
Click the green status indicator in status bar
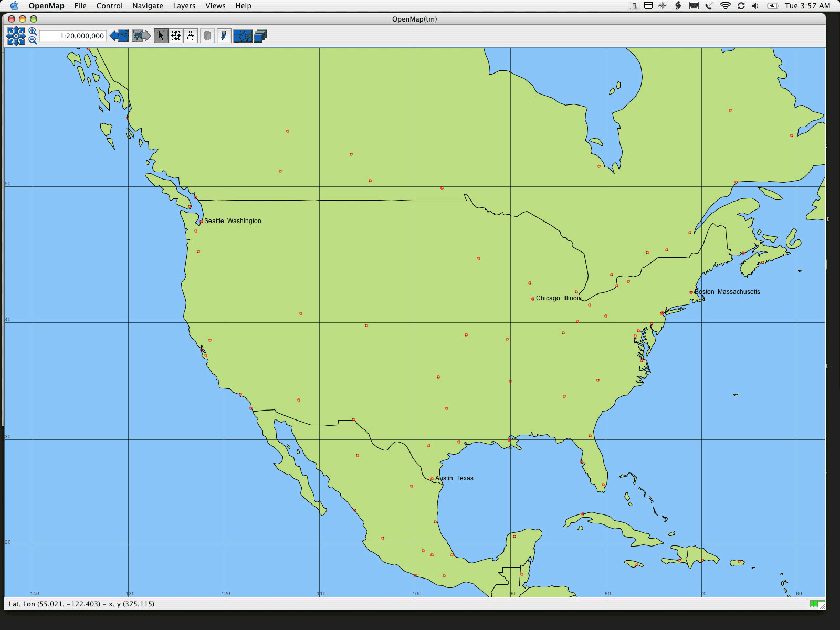814,604
